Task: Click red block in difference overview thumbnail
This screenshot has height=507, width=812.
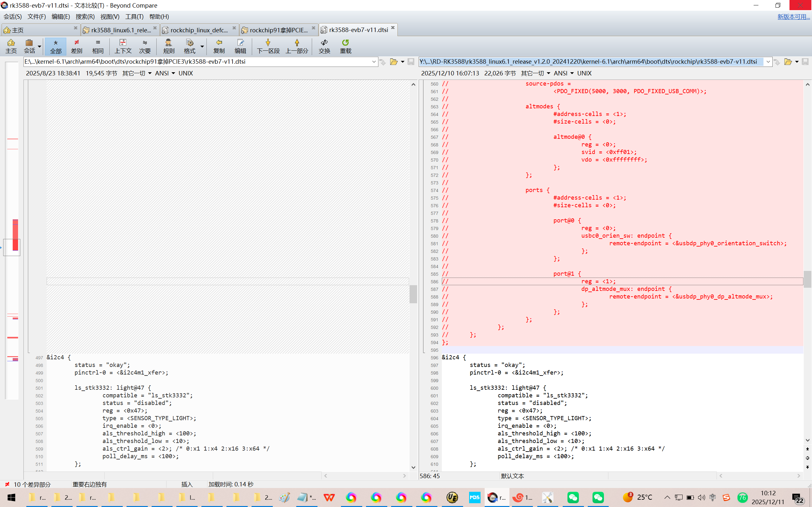Action: tap(15, 235)
